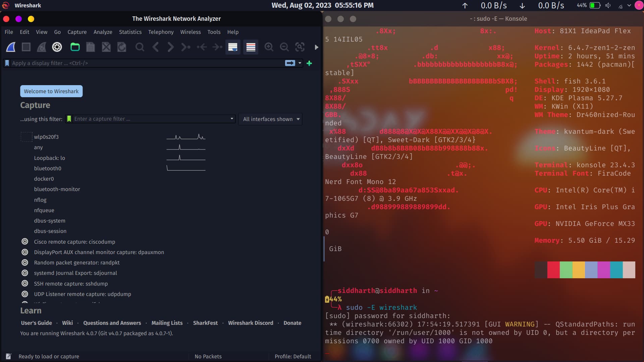The width and height of the screenshot is (644, 362).
Task: Go back in packet history arrow
Action: pos(155,47)
